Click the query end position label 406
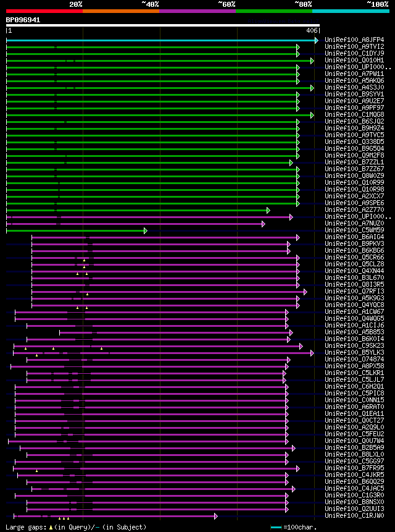Image resolution: width=395 pixels, height=532 pixels. [x=312, y=30]
